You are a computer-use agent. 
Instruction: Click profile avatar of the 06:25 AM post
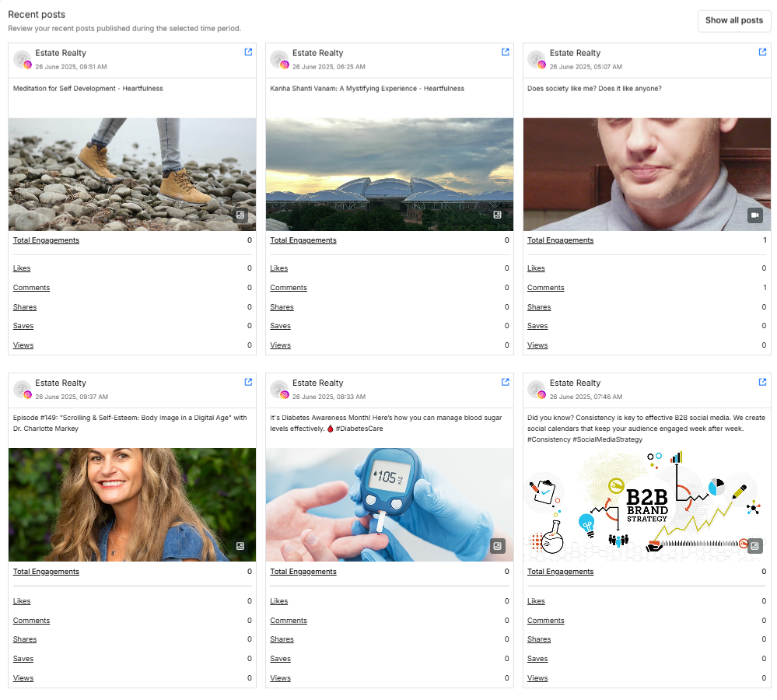click(279, 59)
